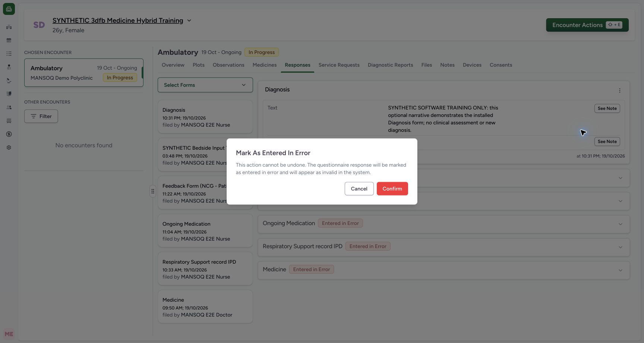Open the Diagnosis response card
This screenshot has width=644, height=343.
point(205,117)
